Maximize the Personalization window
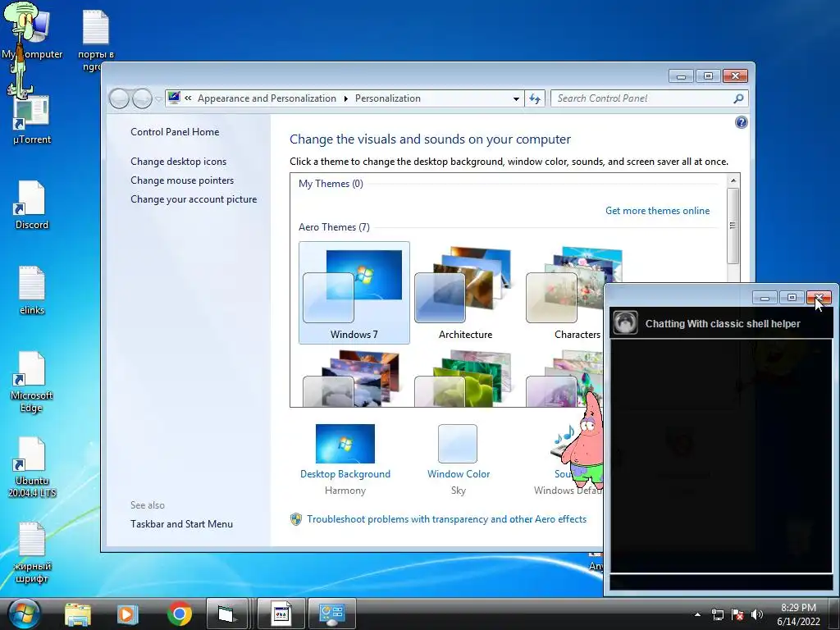 (708, 76)
